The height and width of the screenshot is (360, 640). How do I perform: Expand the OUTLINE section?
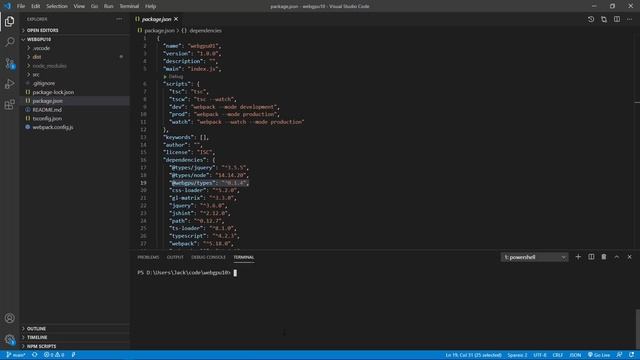[36, 329]
